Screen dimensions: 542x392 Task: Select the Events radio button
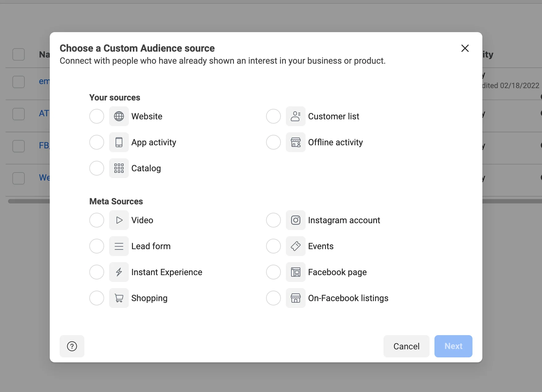pyautogui.click(x=273, y=246)
